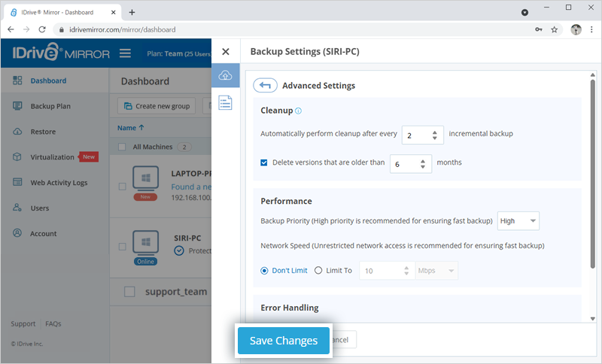
Task: Click the browser profile avatar icon
Action: pyautogui.click(x=576, y=30)
